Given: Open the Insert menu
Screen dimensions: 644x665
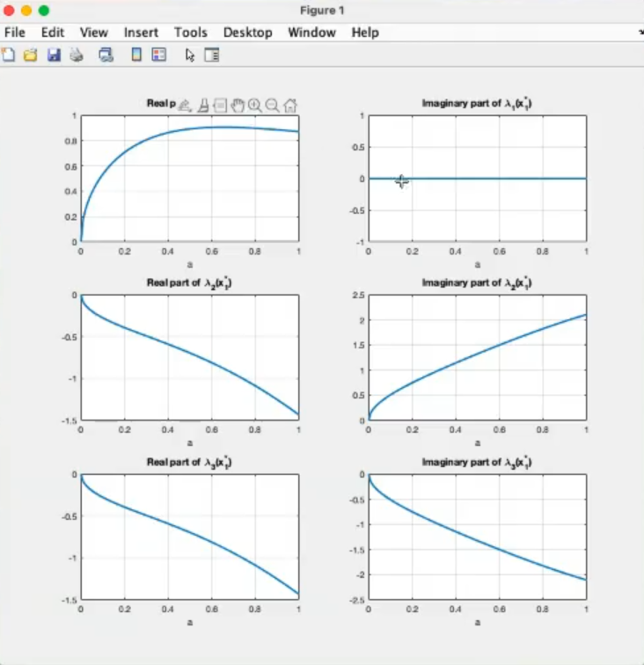Looking at the screenshot, I should [x=141, y=33].
